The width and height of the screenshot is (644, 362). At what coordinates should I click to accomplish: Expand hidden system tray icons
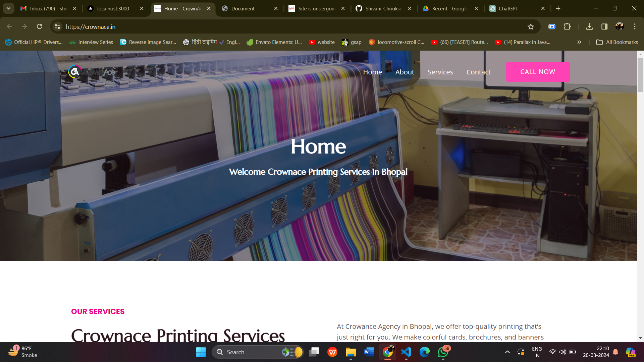tap(507, 352)
